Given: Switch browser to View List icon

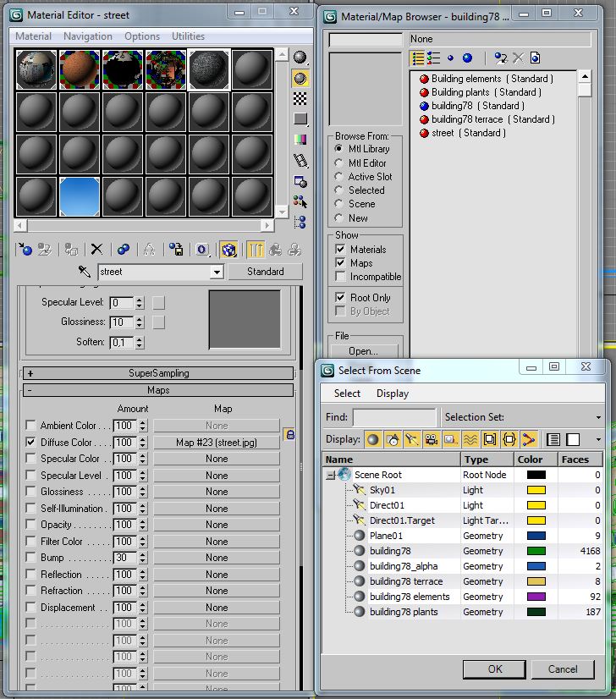Looking at the screenshot, I should click(x=418, y=58).
